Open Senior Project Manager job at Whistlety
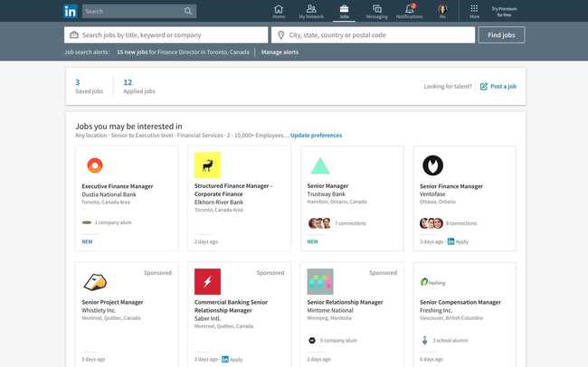This screenshot has height=367, width=588. (112, 302)
